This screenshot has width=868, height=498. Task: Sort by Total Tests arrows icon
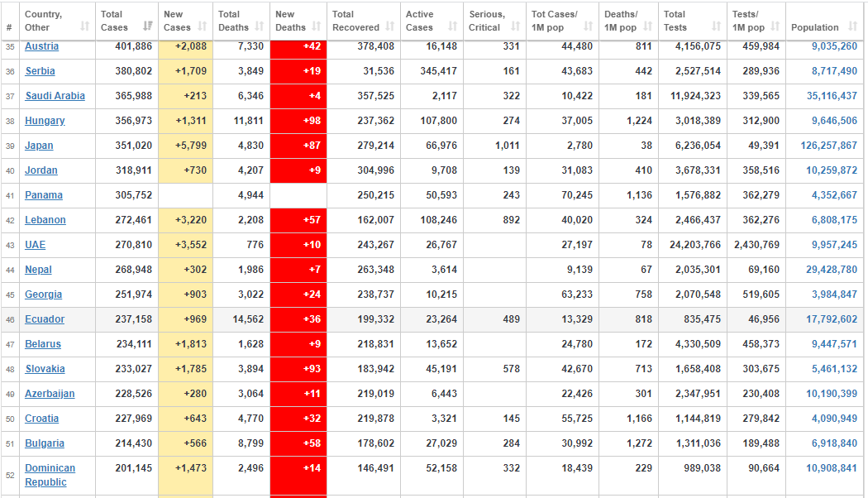[717, 26]
